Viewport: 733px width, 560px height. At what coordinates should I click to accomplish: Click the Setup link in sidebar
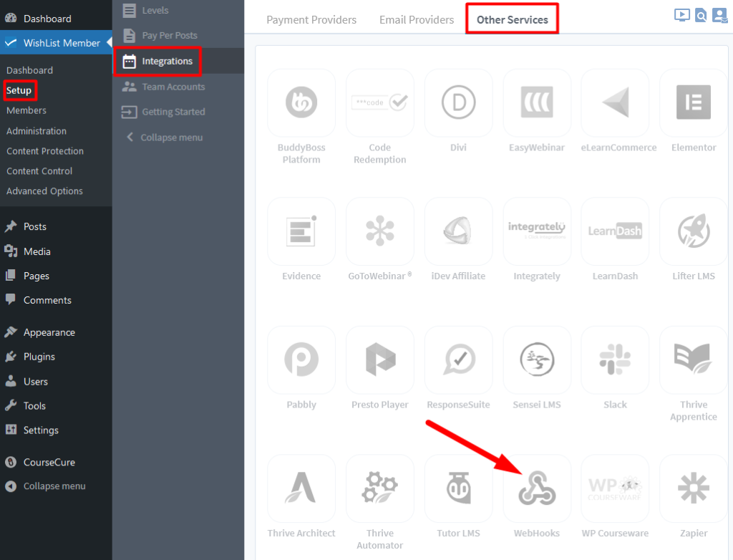click(x=19, y=90)
